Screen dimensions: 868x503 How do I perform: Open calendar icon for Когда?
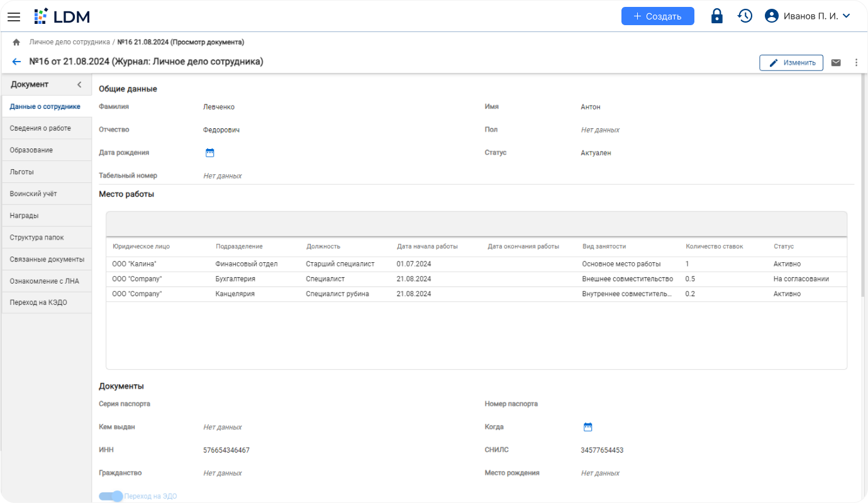click(x=588, y=427)
